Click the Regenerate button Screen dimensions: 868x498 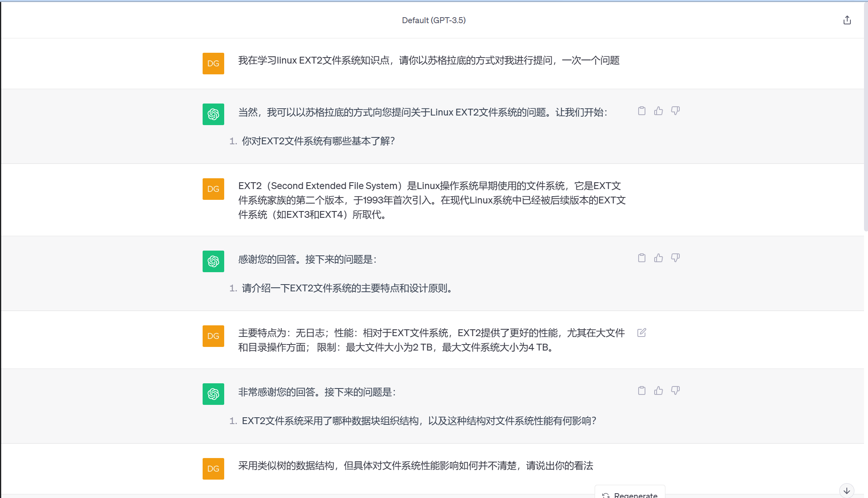630,494
